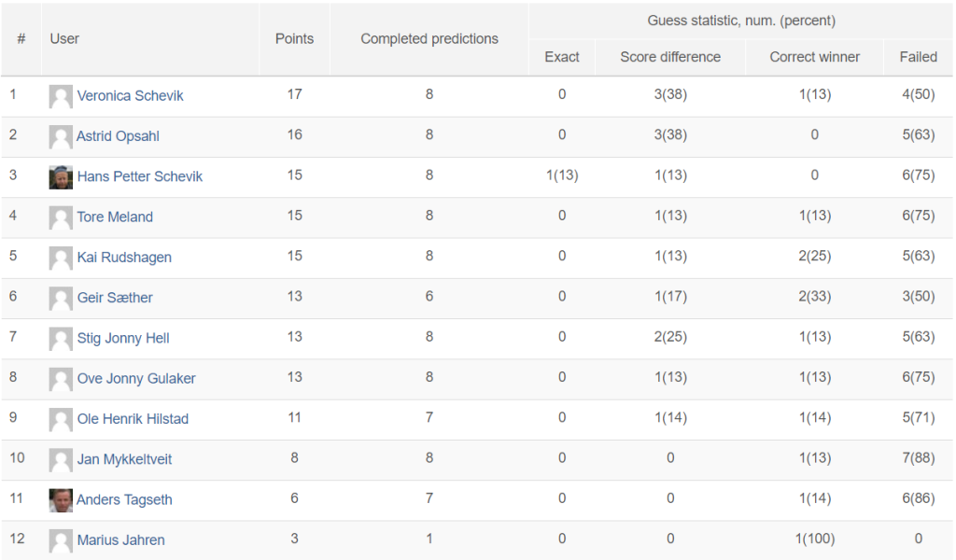Select Stig Jonny Hell name link

pos(122,338)
